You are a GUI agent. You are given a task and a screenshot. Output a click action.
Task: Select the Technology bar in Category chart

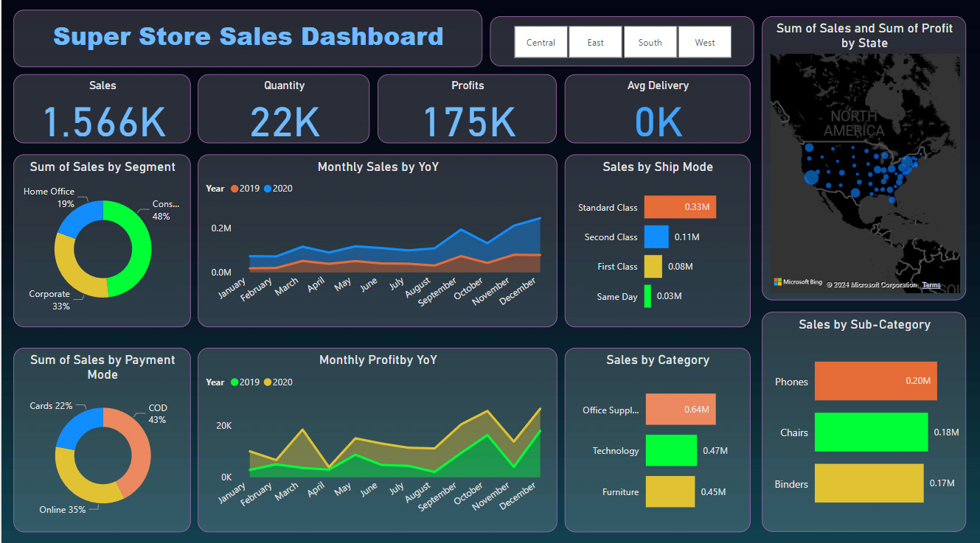(670, 450)
